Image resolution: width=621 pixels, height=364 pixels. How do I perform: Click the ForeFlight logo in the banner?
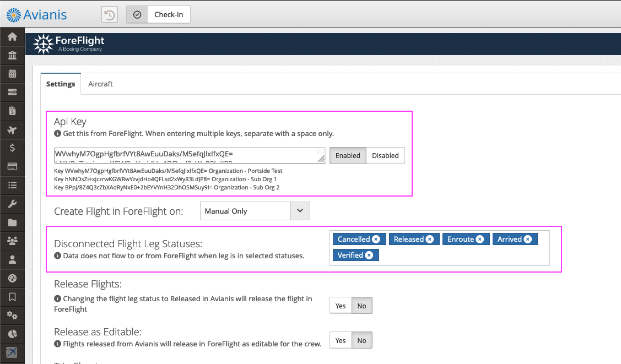pyautogui.click(x=69, y=44)
